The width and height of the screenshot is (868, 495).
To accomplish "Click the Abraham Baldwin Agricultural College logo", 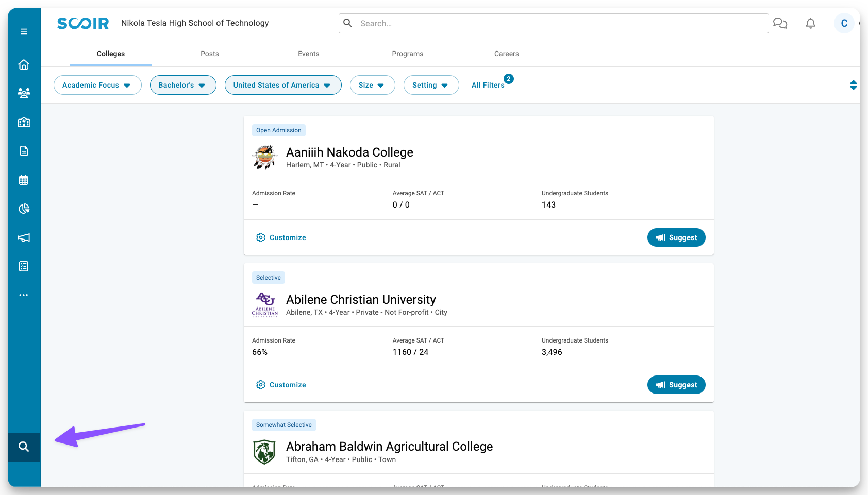I will tap(264, 452).
